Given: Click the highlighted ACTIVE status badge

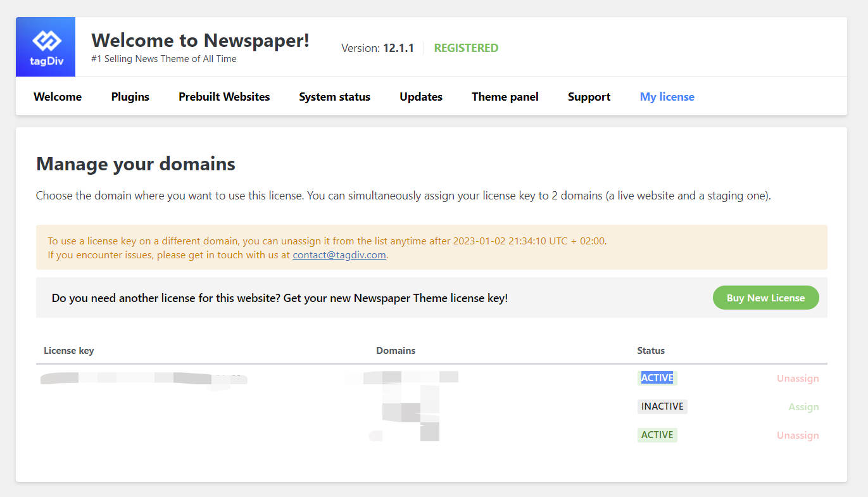Looking at the screenshot, I should 657,378.
